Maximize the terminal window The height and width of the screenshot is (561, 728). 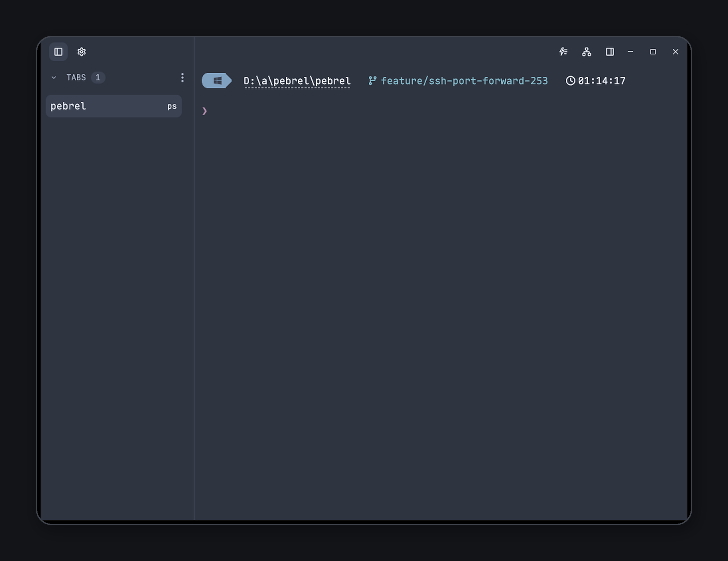pos(653,52)
